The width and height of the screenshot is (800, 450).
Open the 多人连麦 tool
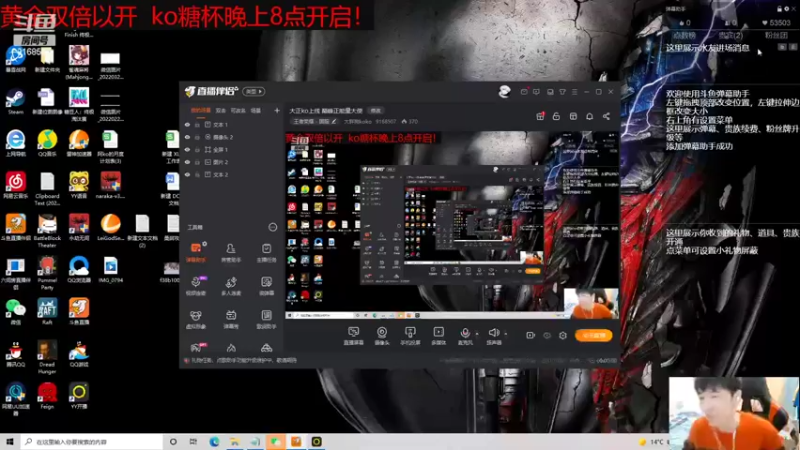point(231,286)
